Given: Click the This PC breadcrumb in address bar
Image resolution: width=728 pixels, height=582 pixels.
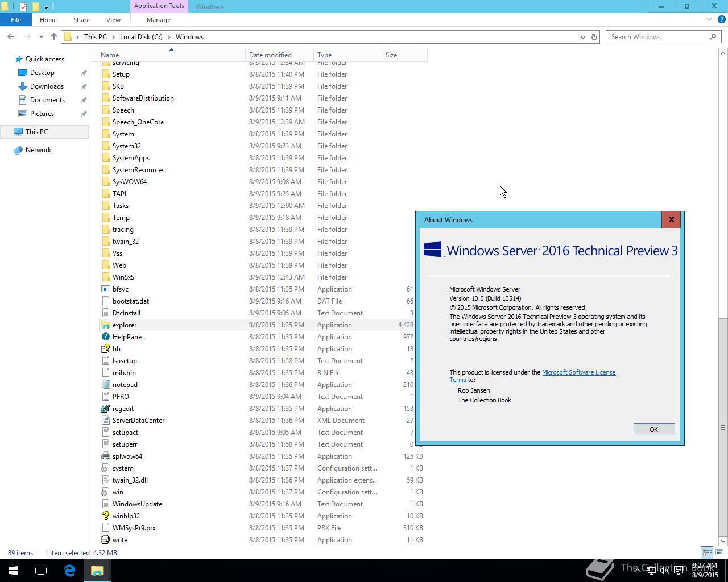Looking at the screenshot, I should point(96,37).
